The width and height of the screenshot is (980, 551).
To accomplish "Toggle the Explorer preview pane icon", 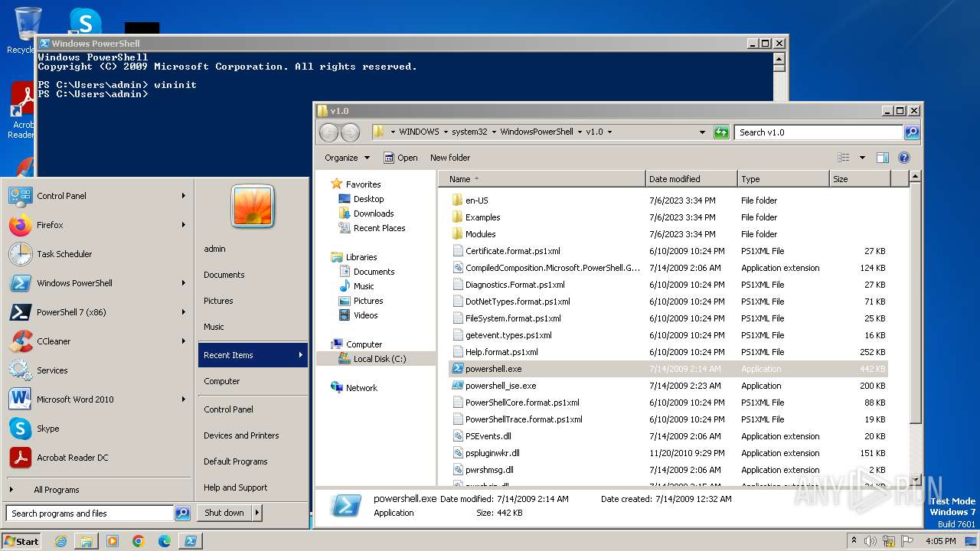I will click(882, 158).
